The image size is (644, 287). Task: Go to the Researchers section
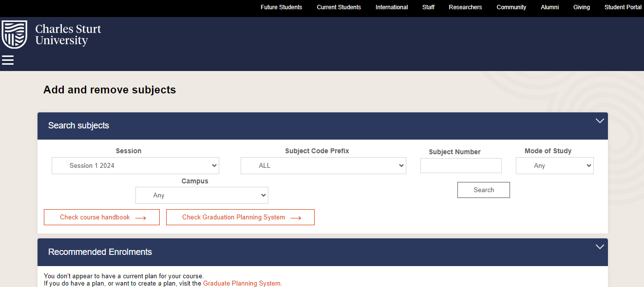point(465,7)
